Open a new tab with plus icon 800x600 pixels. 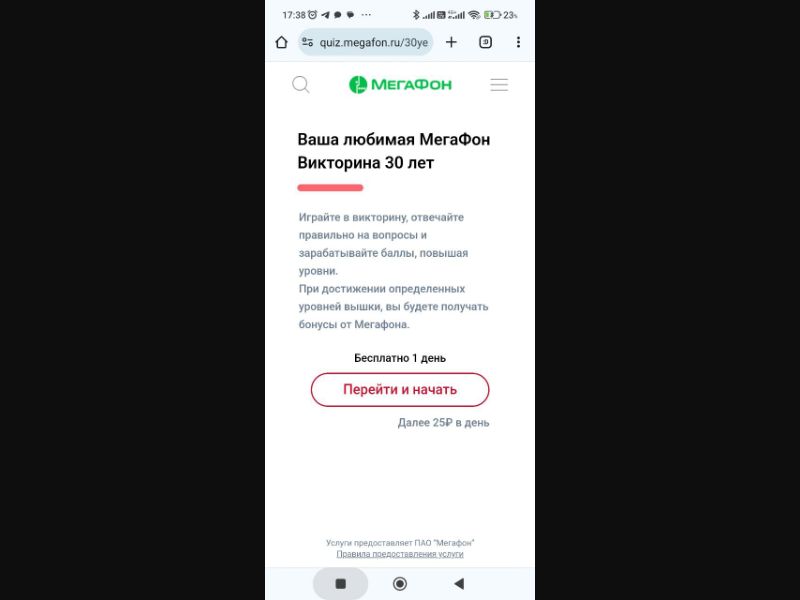click(x=451, y=42)
